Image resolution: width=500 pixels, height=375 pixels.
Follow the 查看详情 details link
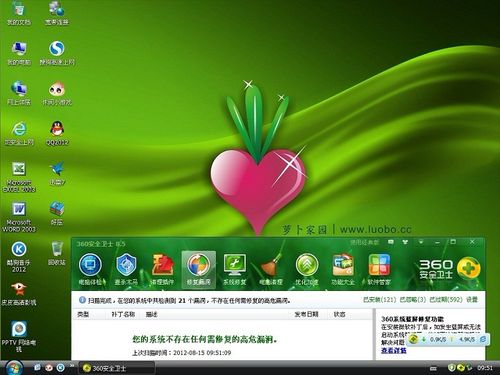coord(394,350)
